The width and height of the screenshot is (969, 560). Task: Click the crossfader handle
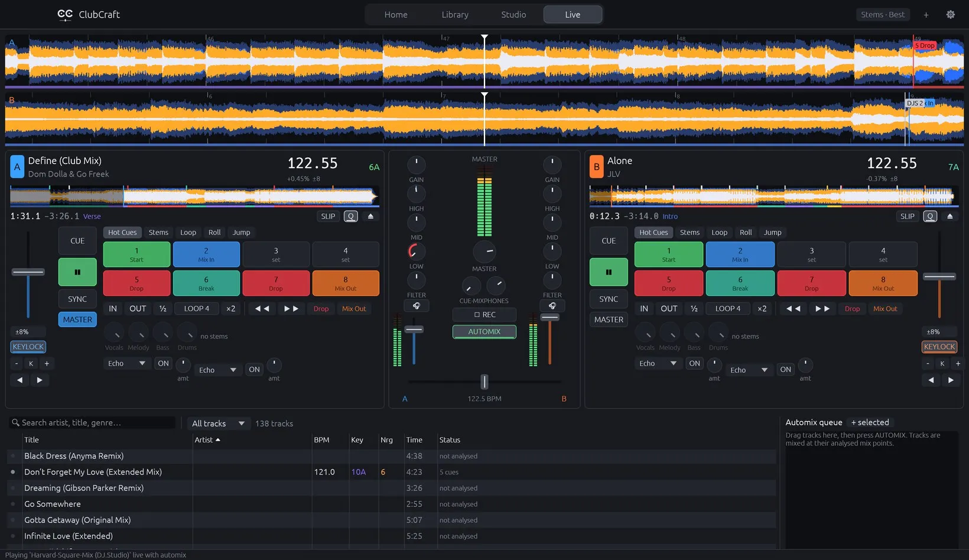pyautogui.click(x=484, y=382)
